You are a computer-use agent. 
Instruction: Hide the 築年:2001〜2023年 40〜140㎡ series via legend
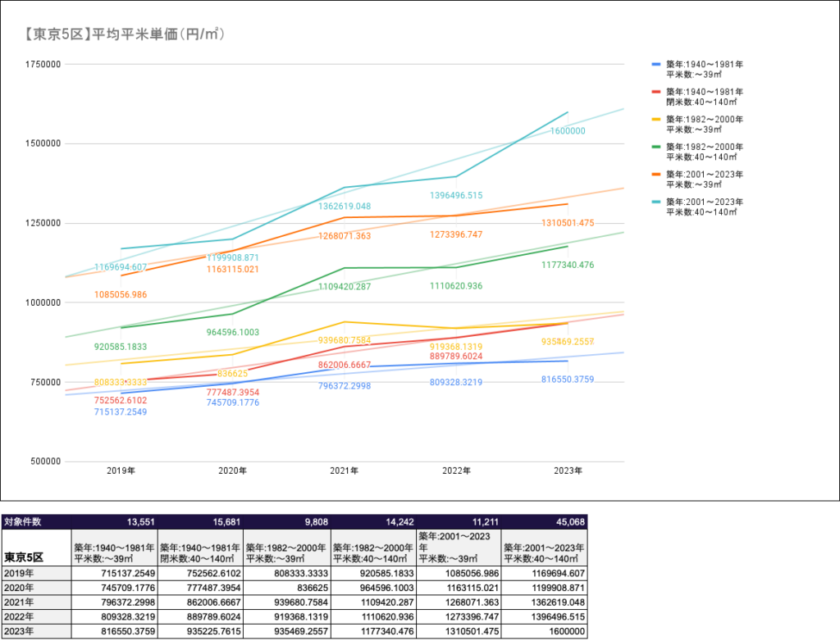[705, 207]
